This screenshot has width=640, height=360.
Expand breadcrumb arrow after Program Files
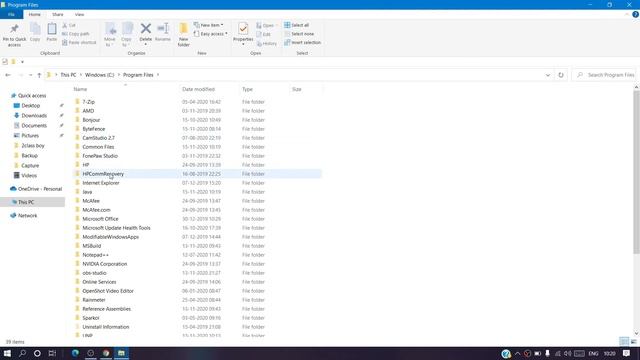(158, 75)
